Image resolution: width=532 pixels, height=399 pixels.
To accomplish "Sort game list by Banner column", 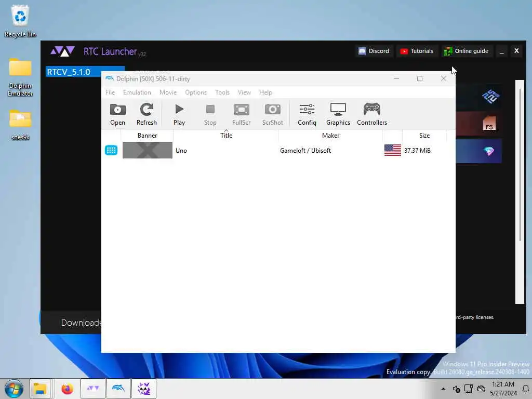I will (147, 136).
